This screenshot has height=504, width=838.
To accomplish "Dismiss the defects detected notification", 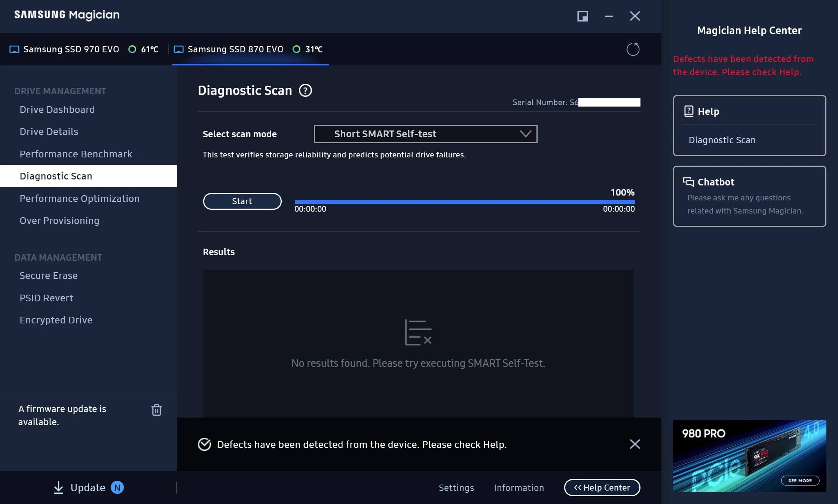I will pos(635,444).
